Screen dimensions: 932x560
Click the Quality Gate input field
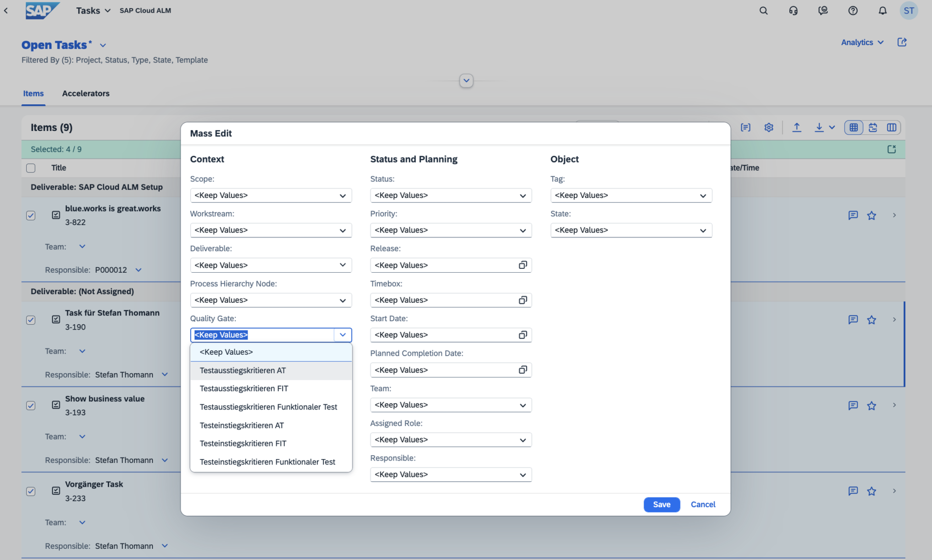[x=262, y=335]
